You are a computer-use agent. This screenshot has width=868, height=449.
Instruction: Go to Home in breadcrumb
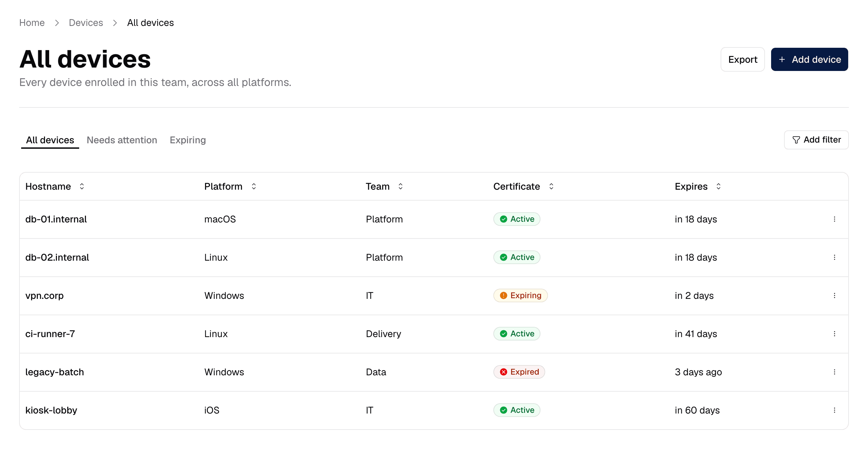[x=32, y=23]
